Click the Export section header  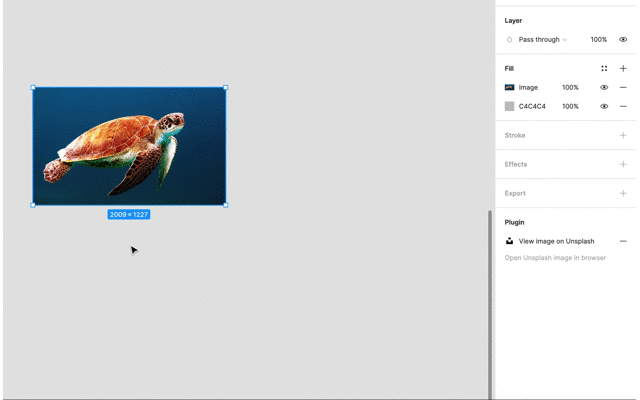[515, 193]
